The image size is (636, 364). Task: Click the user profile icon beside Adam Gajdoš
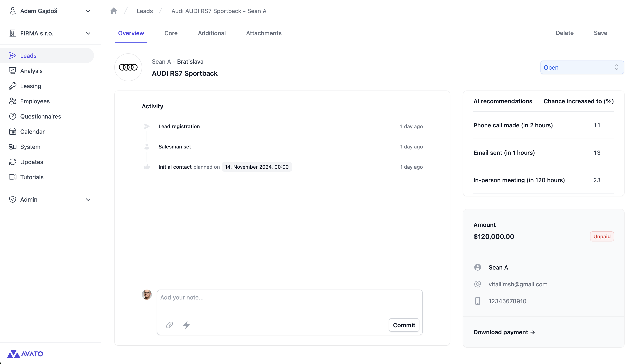pos(12,11)
